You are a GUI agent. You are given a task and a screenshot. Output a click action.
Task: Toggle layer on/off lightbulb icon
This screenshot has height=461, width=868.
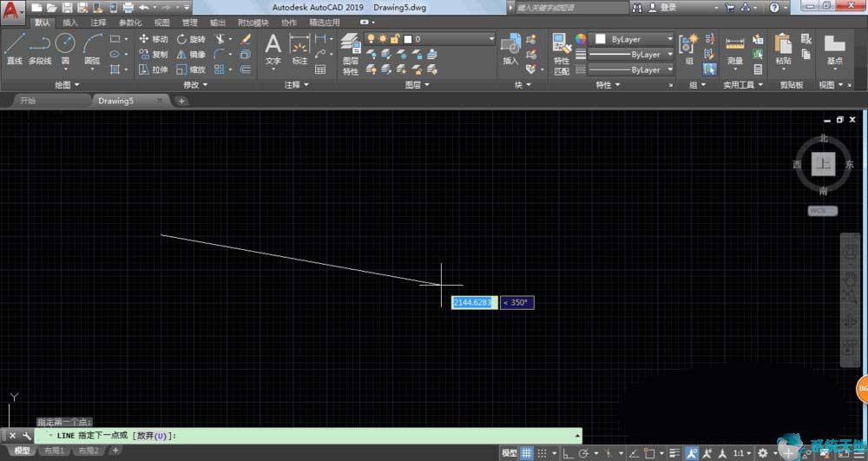(x=371, y=39)
